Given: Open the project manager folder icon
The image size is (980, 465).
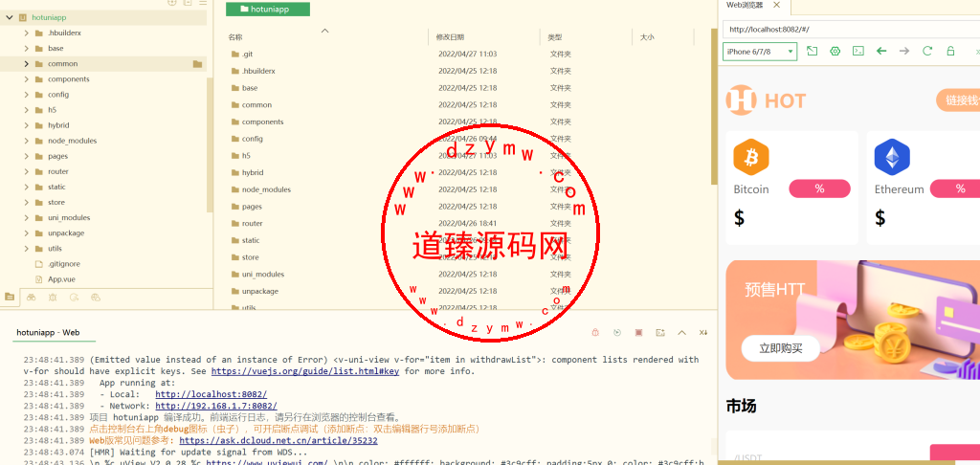Looking at the screenshot, I should click(10, 298).
